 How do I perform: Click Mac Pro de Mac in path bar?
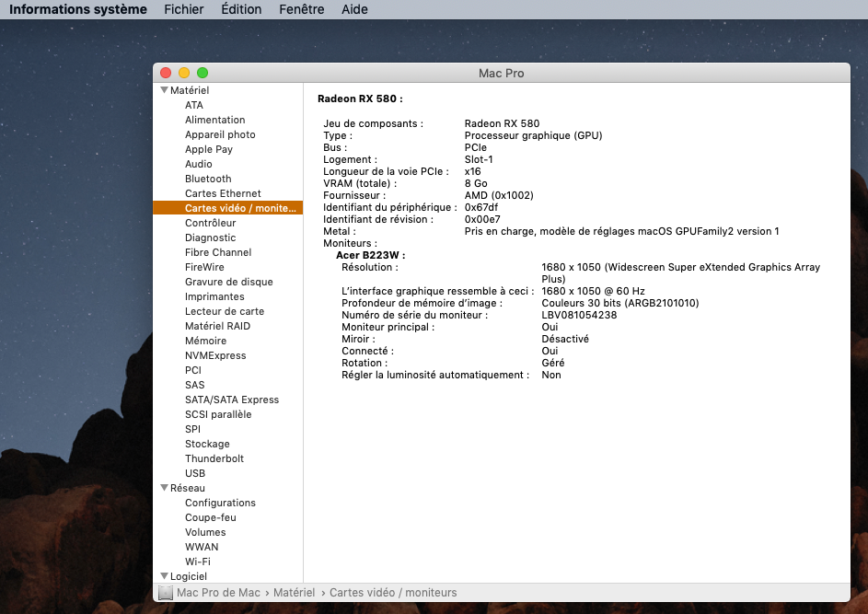click(x=219, y=593)
